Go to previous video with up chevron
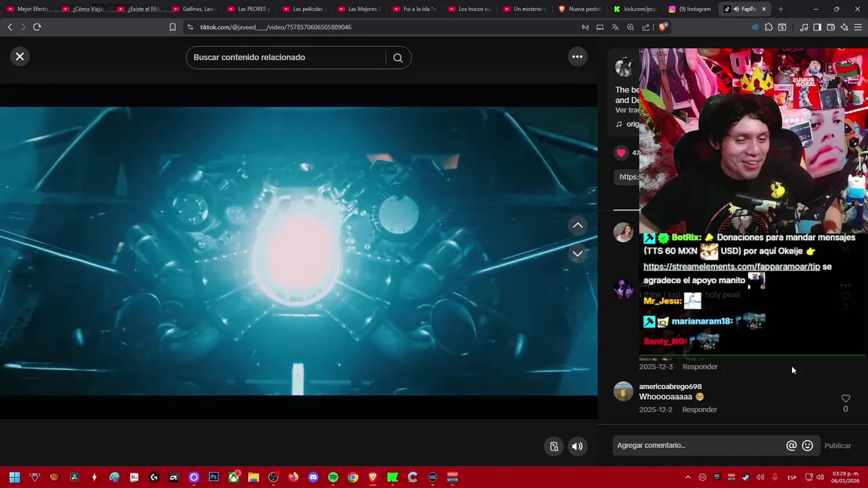Screen dimensions: 868x488 [x=578, y=225]
